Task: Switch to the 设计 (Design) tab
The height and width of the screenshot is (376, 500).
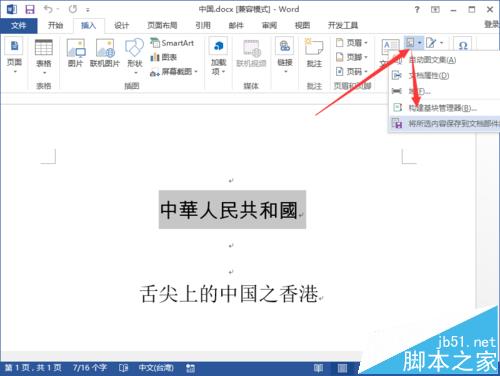Action: tap(121, 25)
